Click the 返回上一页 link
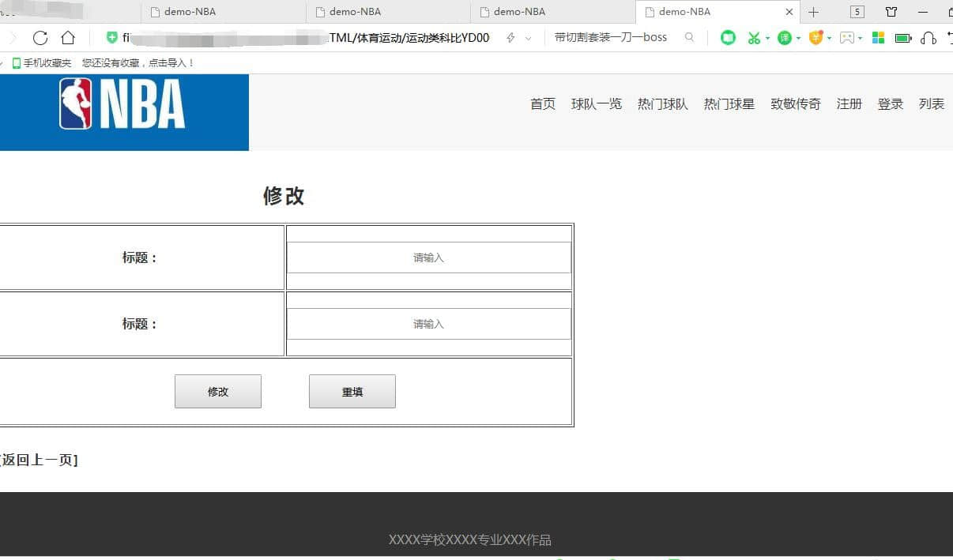Screen dimensions: 953x560 click(x=39, y=460)
